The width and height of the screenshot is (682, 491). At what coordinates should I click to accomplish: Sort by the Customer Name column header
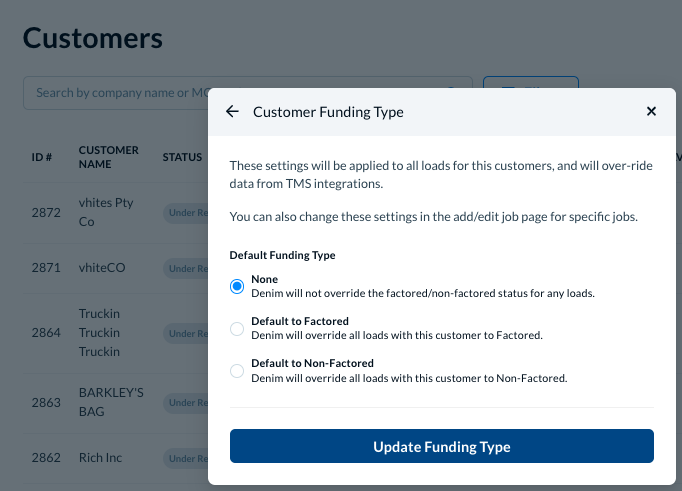[109, 157]
